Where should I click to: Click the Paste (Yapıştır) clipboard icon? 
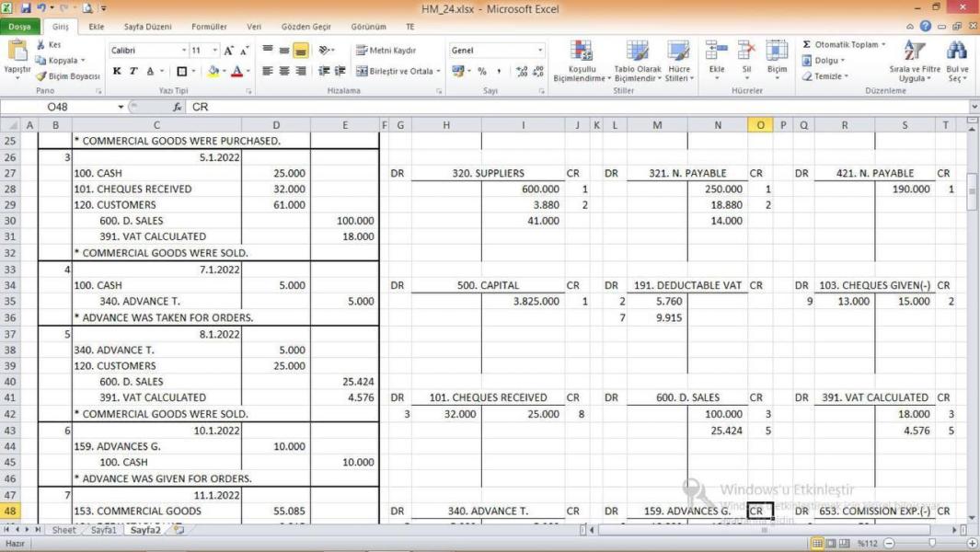point(17,53)
